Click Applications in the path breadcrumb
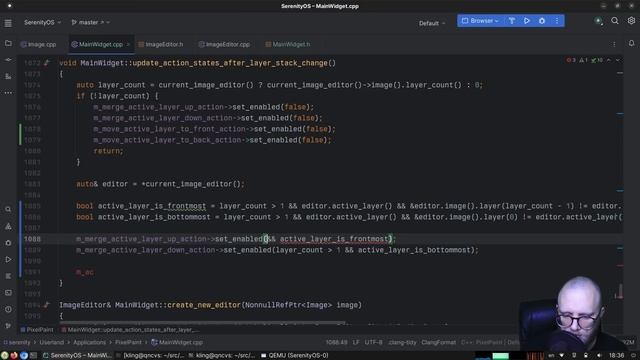The height and width of the screenshot is (360, 640). tap(89, 342)
